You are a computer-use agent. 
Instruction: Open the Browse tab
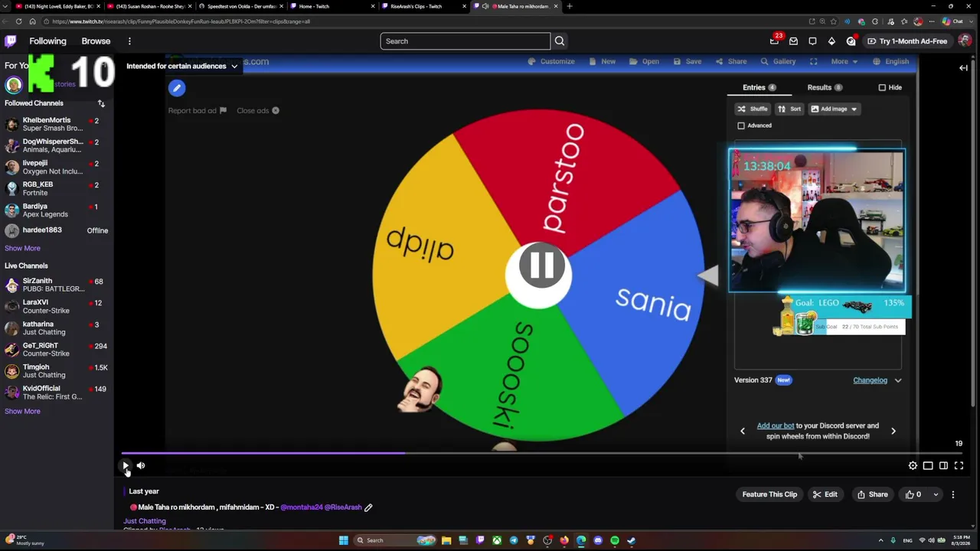click(96, 41)
